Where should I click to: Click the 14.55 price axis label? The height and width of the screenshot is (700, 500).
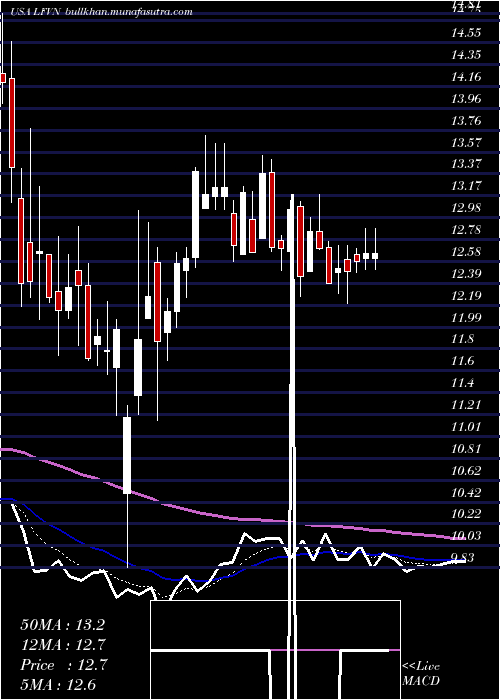tap(466, 33)
